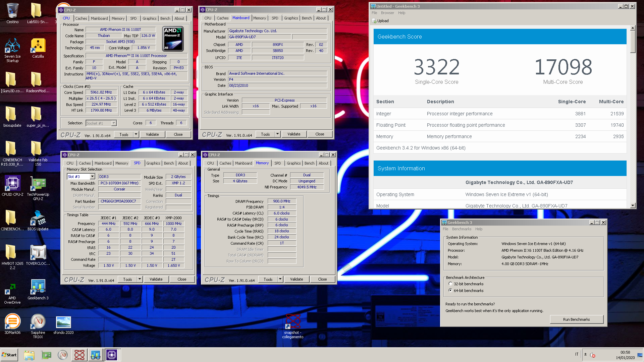Open About tab in Memory CPU-Z window
This screenshot has height=362, width=644.
323,163
